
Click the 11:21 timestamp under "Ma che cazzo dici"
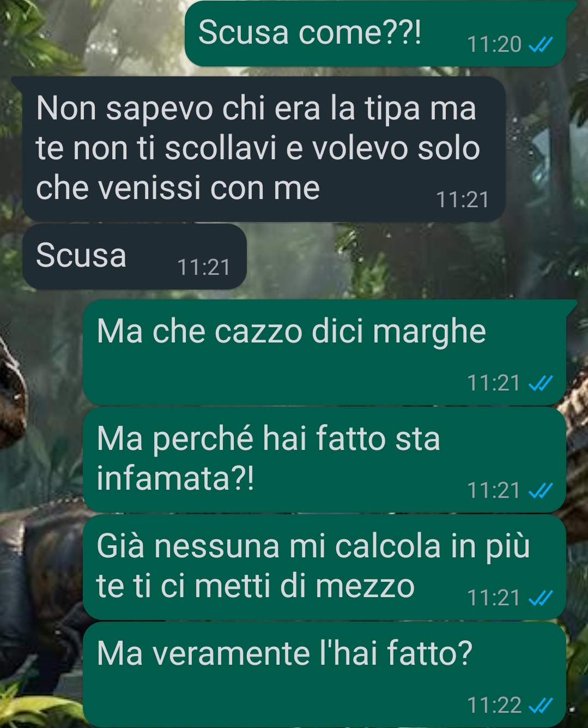click(494, 383)
